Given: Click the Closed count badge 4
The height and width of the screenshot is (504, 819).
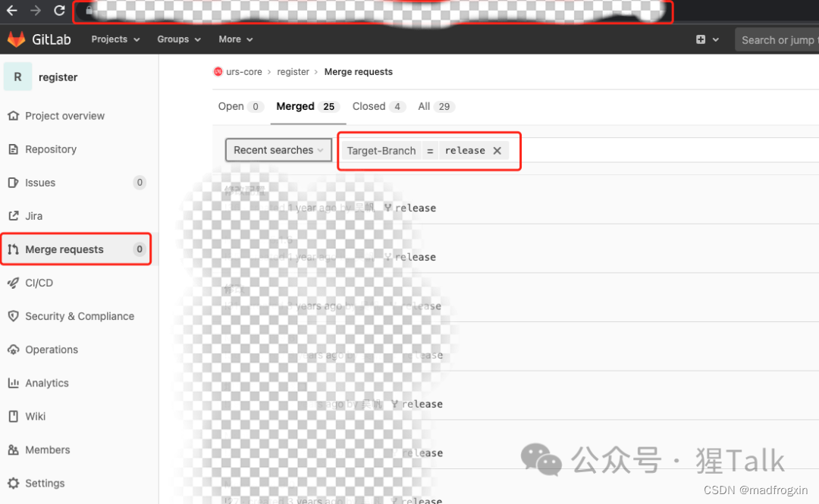Looking at the screenshot, I should coord(397,107).
